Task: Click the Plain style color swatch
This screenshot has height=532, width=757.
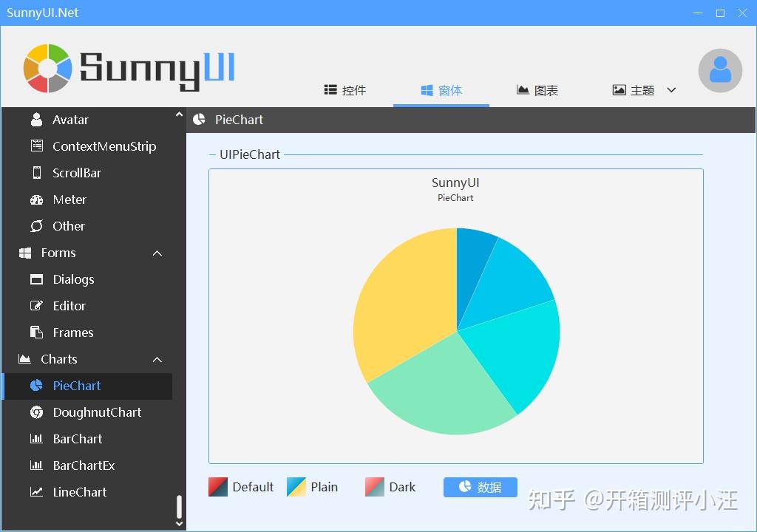Action: click(x=296, y=487)
